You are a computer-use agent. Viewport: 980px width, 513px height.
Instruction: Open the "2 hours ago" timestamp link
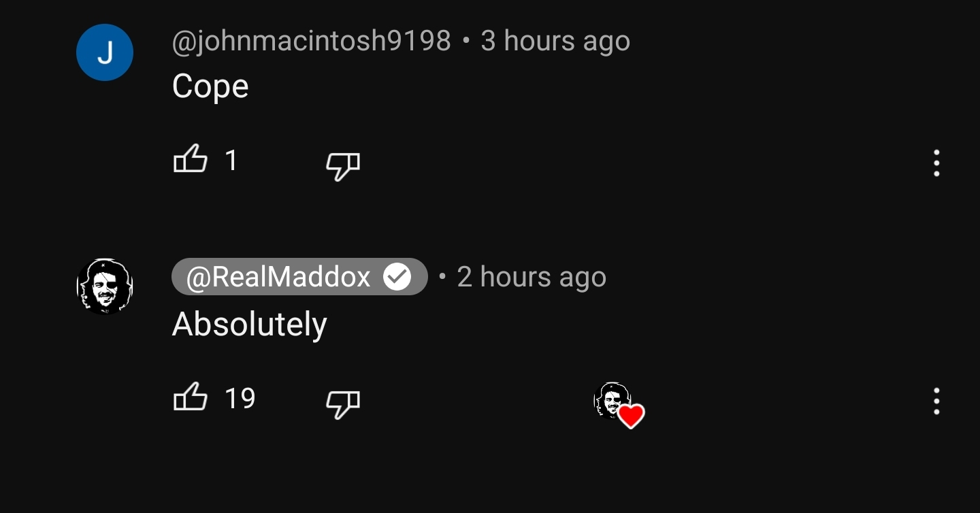coord(532,277)
